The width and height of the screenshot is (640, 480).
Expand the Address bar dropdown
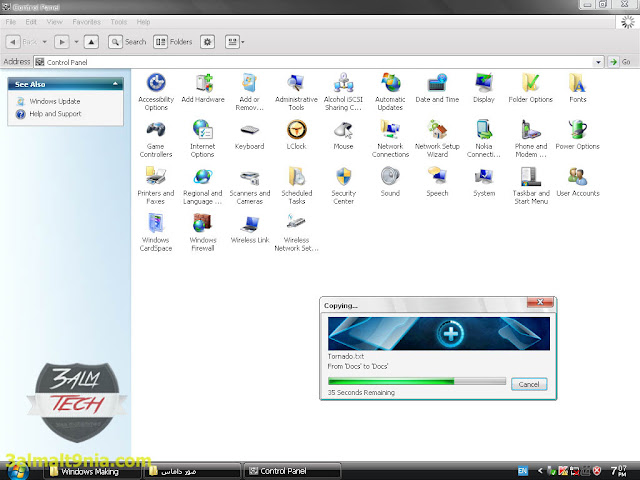(x=598, y=62)
